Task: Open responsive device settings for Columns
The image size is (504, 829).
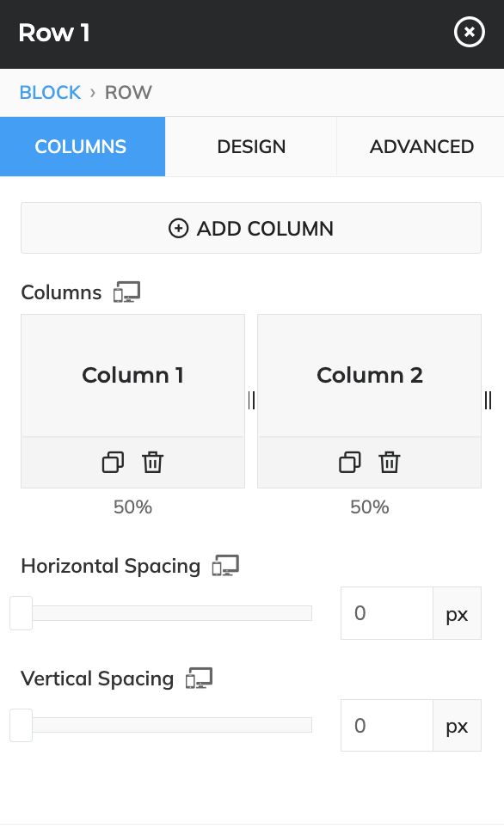Action: (x=126, y=292)
